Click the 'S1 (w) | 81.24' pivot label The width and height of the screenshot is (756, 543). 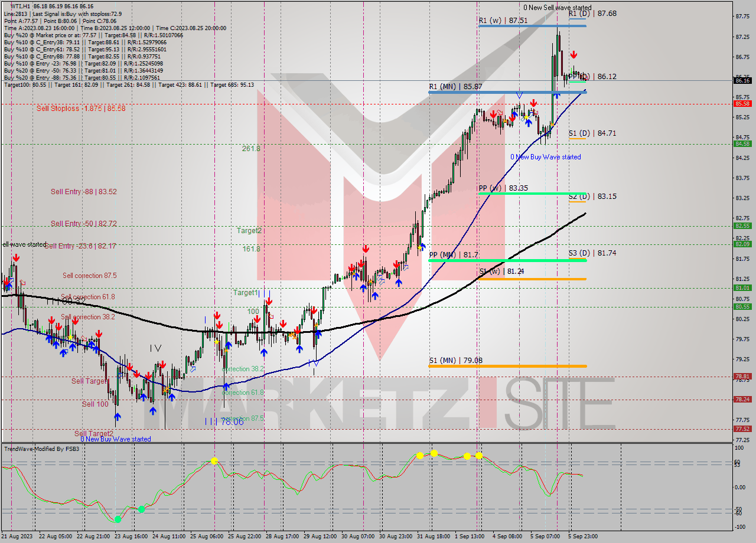(501, 271)
